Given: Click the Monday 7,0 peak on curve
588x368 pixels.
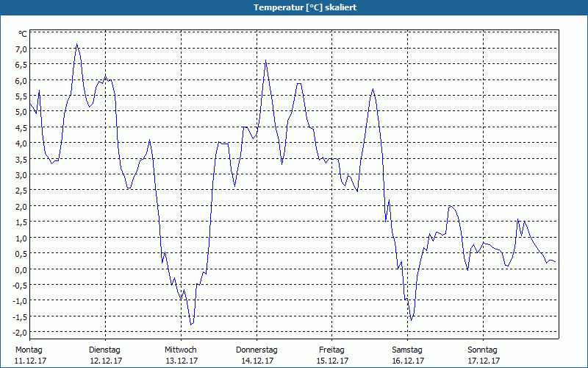Looking at the screenshot, I should (x=77, y=44).
